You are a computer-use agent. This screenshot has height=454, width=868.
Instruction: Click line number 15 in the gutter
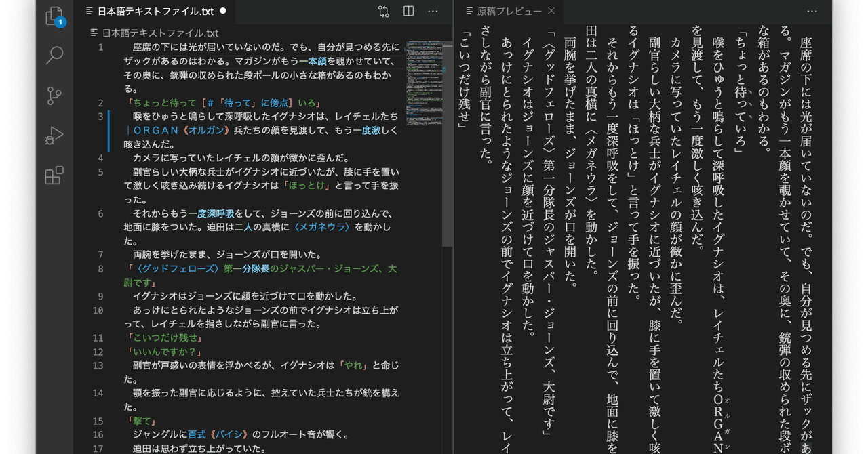pos(98,421)
